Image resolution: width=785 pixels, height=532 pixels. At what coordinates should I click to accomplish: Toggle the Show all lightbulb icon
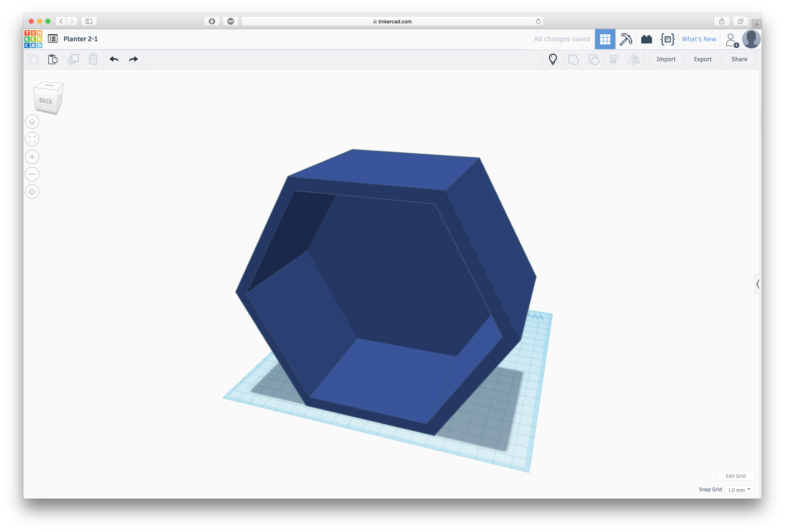pos(553,59)
